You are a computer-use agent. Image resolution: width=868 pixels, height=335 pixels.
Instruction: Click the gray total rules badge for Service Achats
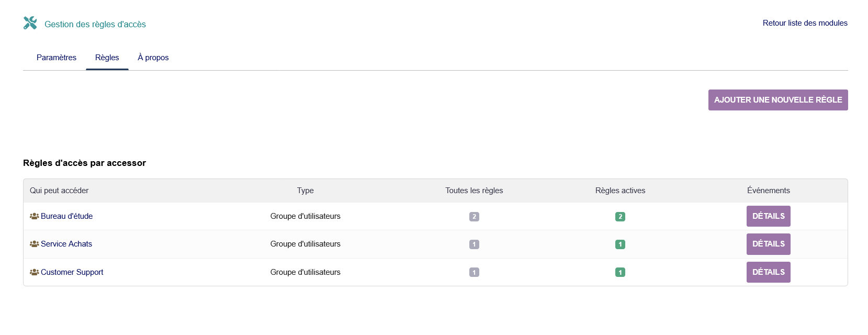[474, 244]
